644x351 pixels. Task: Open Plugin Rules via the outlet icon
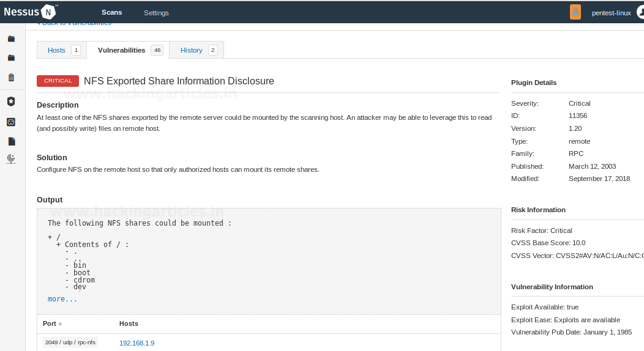(11, 122)
